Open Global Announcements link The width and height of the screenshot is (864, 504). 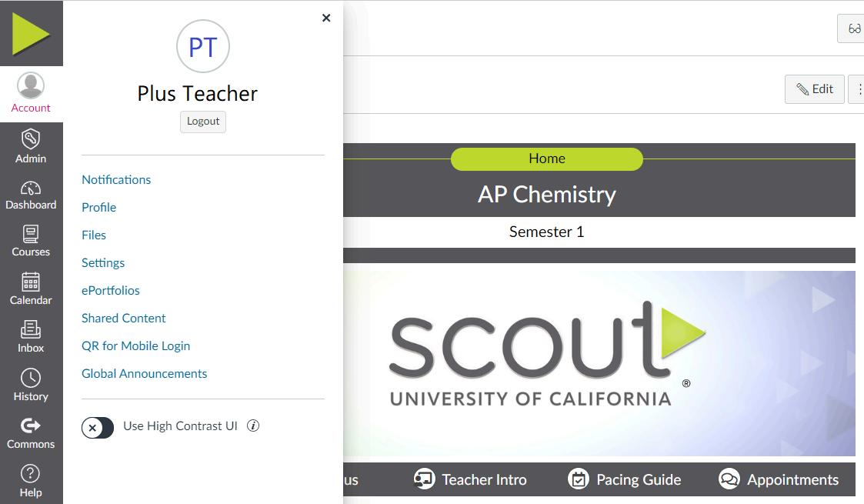pos(144,373)
